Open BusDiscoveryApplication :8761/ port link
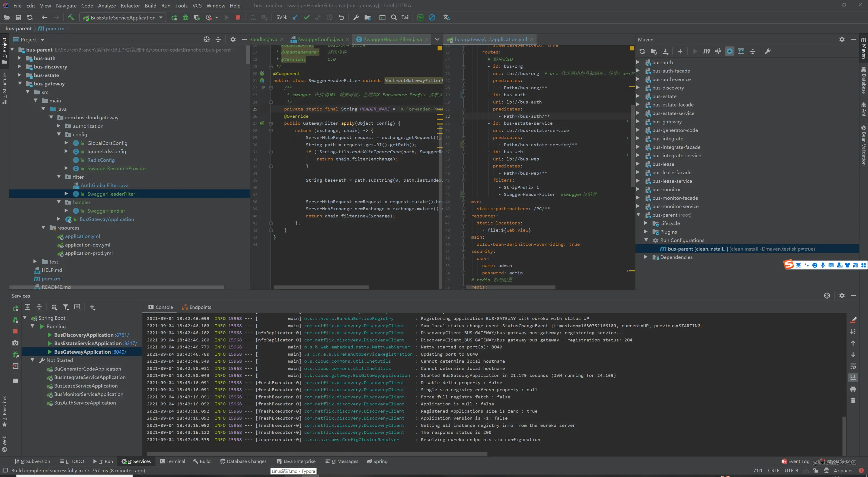 point(122,335)
